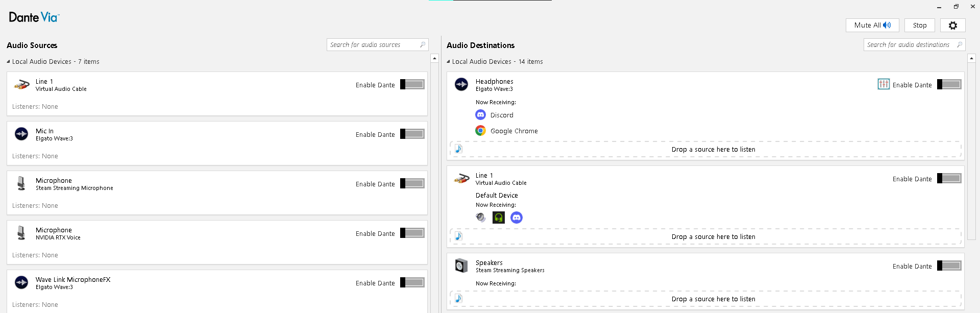
Task: Click 'Wave Link MicrophoneFX' name text
Action: 73,280
